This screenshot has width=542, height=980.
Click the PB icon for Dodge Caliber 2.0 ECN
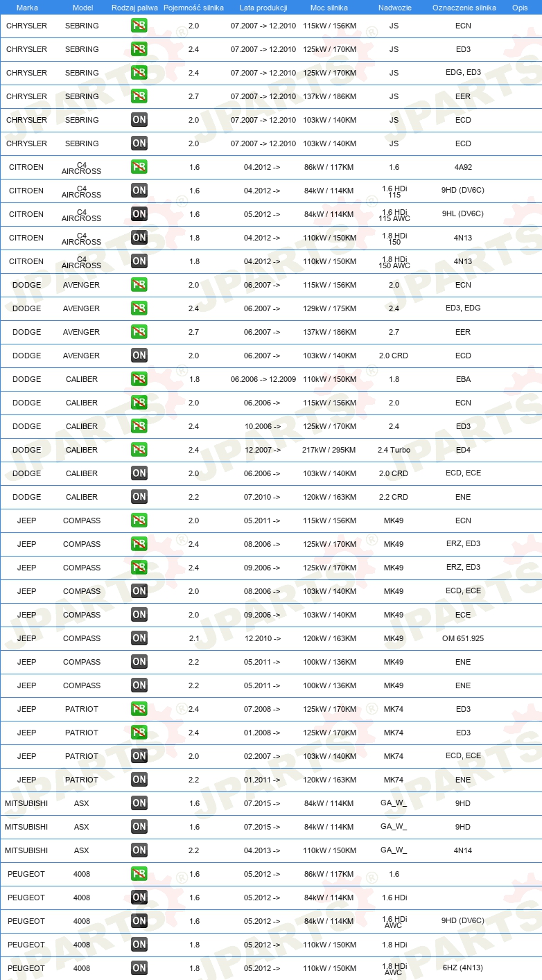click(139, 403)
